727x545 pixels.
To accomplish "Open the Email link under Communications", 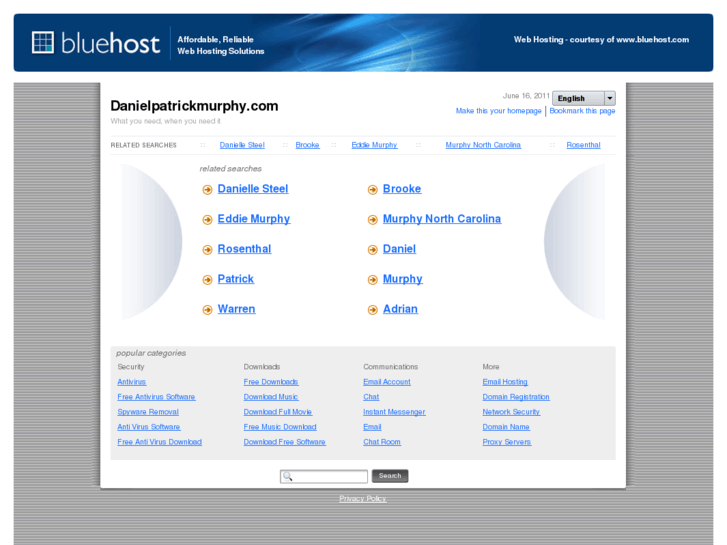I will [372, 427].
